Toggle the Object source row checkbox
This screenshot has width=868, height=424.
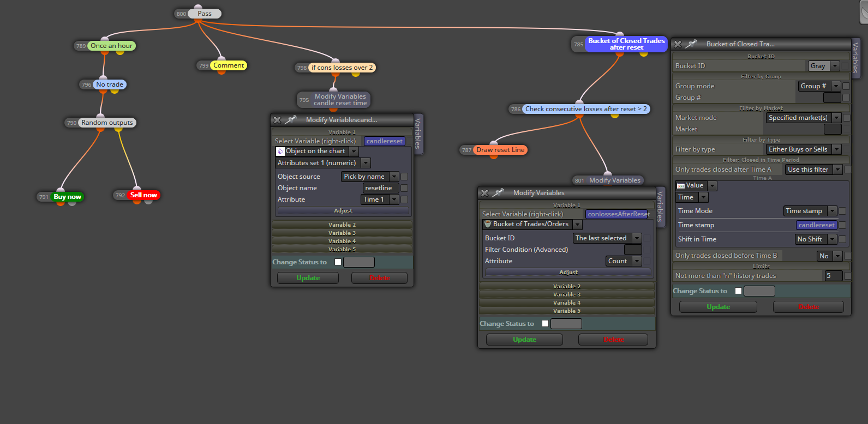pos(404,177)
